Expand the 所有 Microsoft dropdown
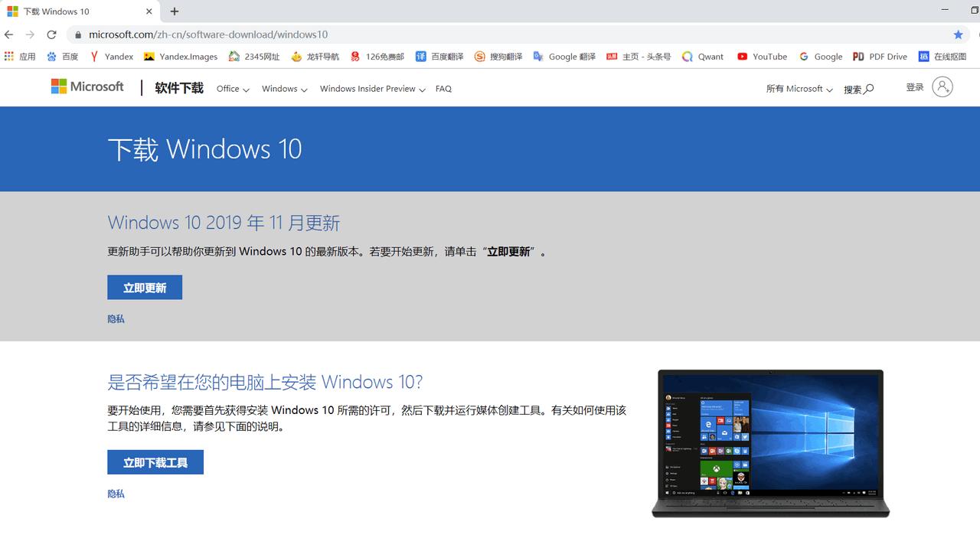This screenshot has width=980, height=551. (799, 89)
